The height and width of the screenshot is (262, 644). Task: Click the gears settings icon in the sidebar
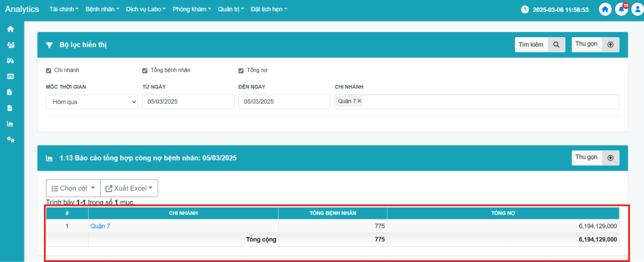pyautogui.click(x=10, y=139)
